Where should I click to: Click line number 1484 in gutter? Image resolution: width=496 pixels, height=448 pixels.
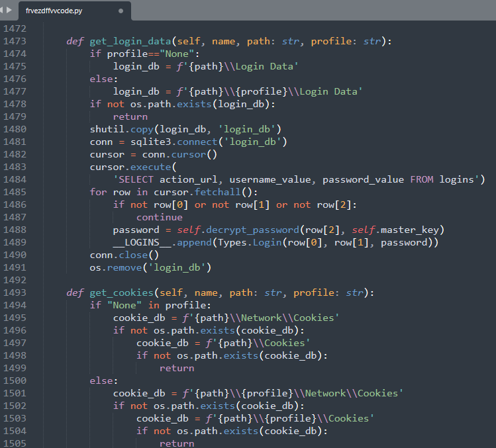click(x=15, y=179)
